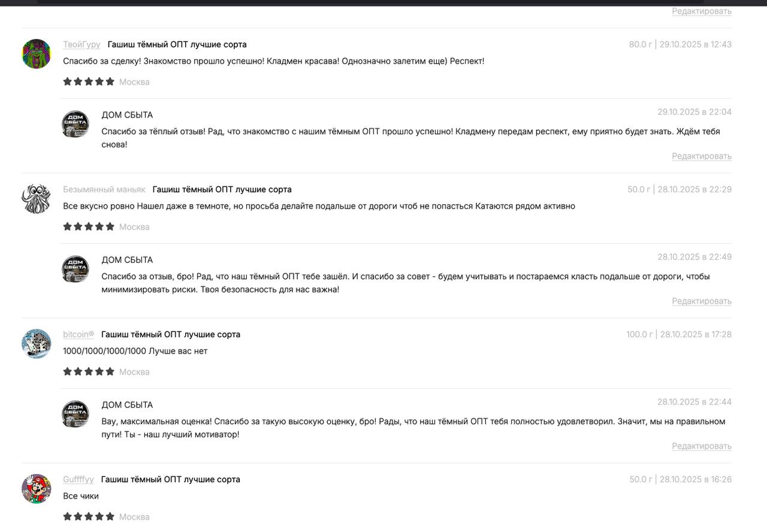Click Редактировать at the very top
The width and height of the screenshot is (767, 532).
702,11
